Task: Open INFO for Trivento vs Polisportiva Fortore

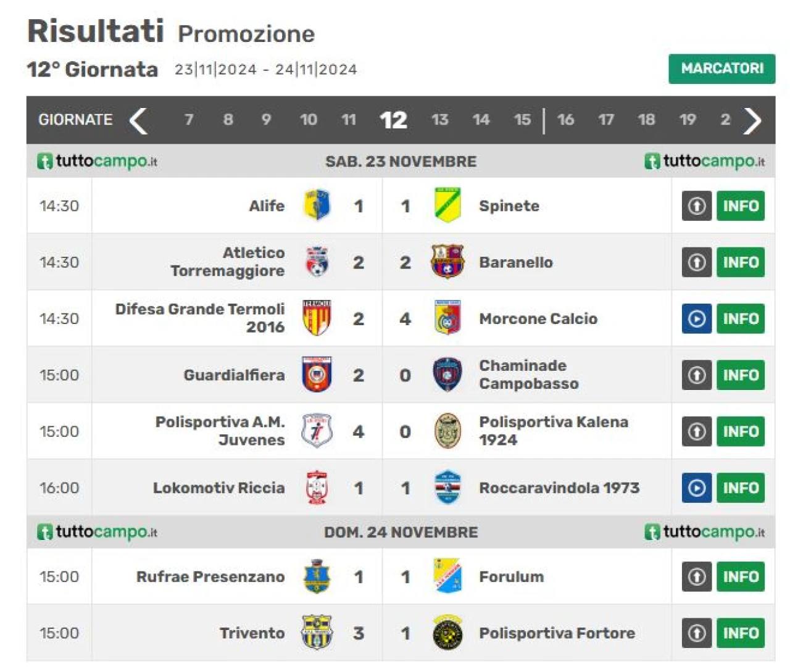Action: (x=741, y=633)
